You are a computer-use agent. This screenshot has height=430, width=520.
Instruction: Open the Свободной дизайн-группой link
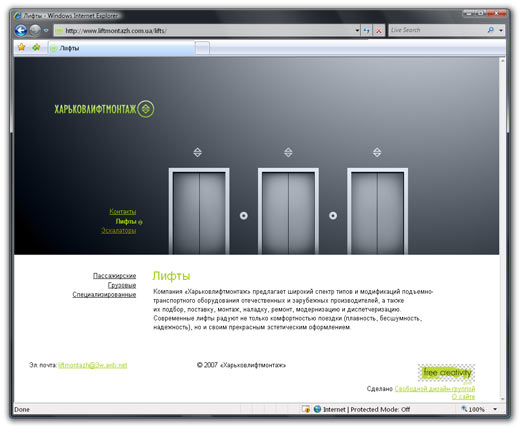tap(435, 389)
